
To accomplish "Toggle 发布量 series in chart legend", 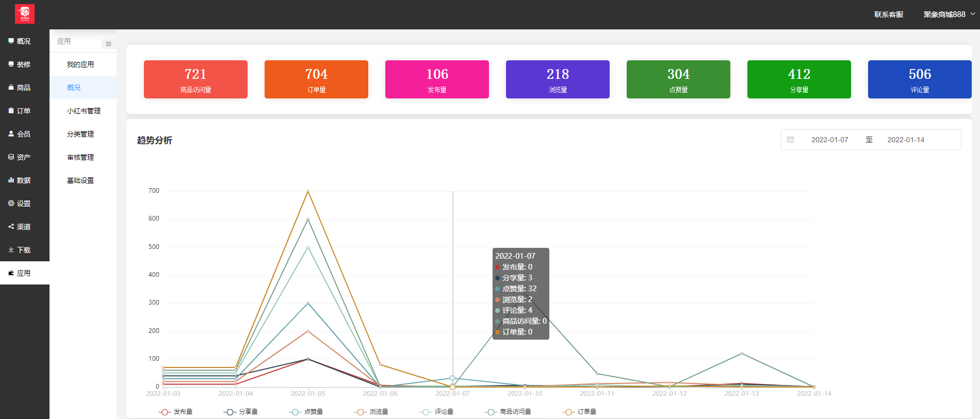I will [175, 412].
